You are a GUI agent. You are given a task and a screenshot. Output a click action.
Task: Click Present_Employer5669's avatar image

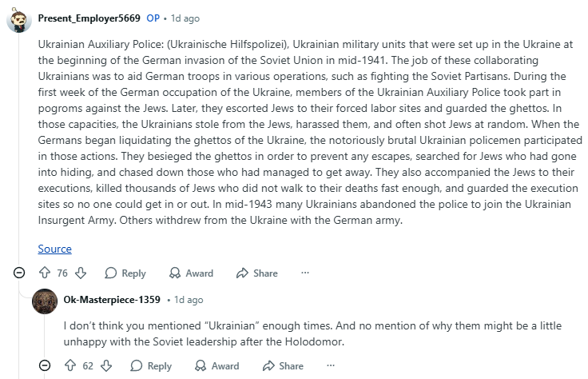19,18
